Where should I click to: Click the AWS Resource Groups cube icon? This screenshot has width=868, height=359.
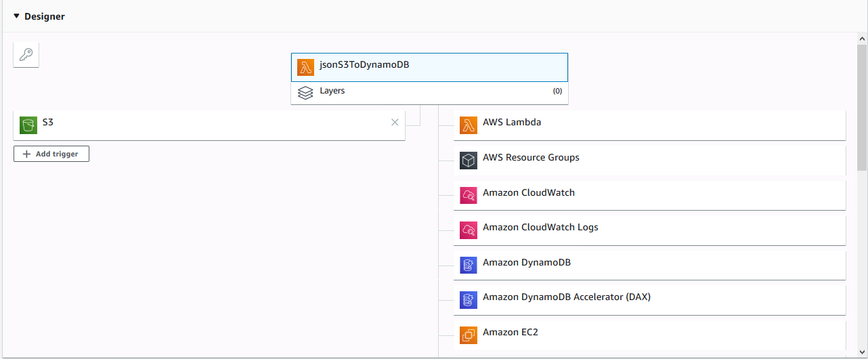click(469, 161)
